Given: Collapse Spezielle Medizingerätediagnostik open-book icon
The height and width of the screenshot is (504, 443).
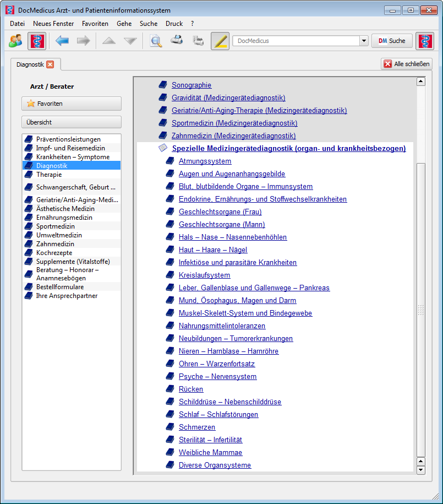Looking at the screenshot, I should tap(163, 148).
